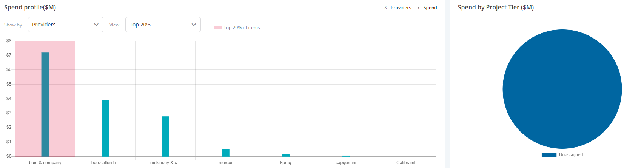Click the Unassigned legend label
Image resolution: width=644 pixels, height=168 pixels.
(571, 155)
